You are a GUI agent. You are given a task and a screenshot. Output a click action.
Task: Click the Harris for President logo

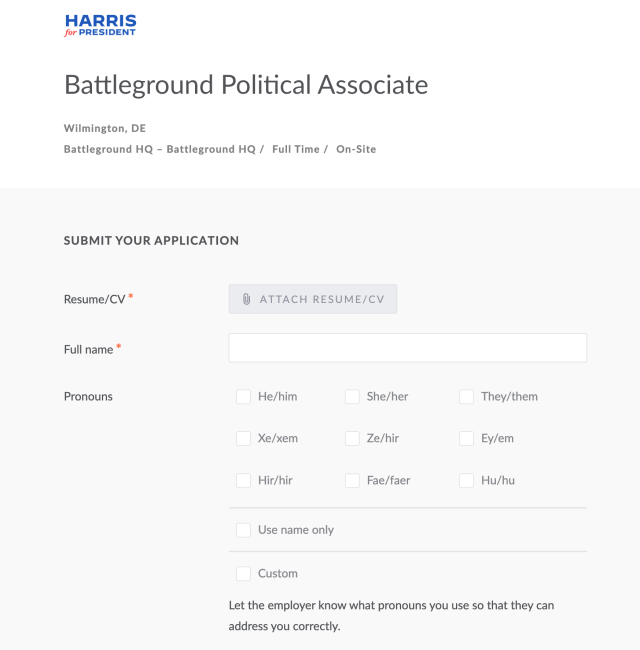pyautogui.click(x=100, y=25)
